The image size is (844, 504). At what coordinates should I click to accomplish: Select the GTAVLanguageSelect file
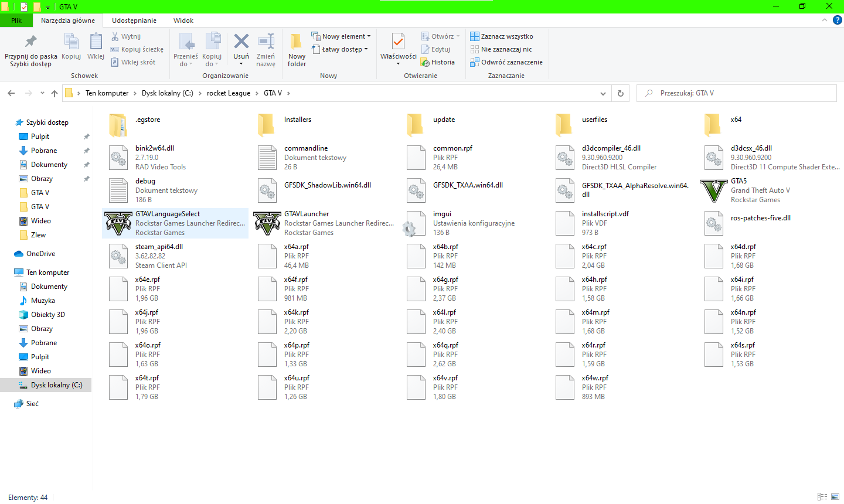(x=175, y=223)
